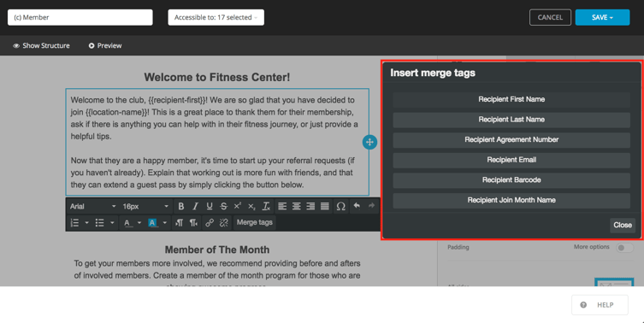Viewport: 644px width, 323px height.
Task: Insert Recipient Barcode merge tag
Action: coord(511,179)
